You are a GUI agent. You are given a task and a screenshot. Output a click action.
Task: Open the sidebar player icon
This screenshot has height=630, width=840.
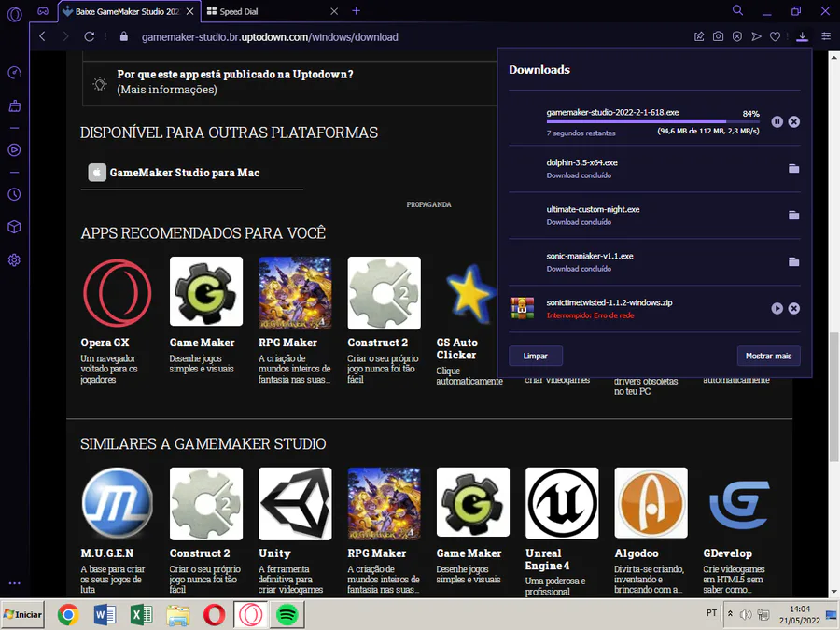point(14,150)
